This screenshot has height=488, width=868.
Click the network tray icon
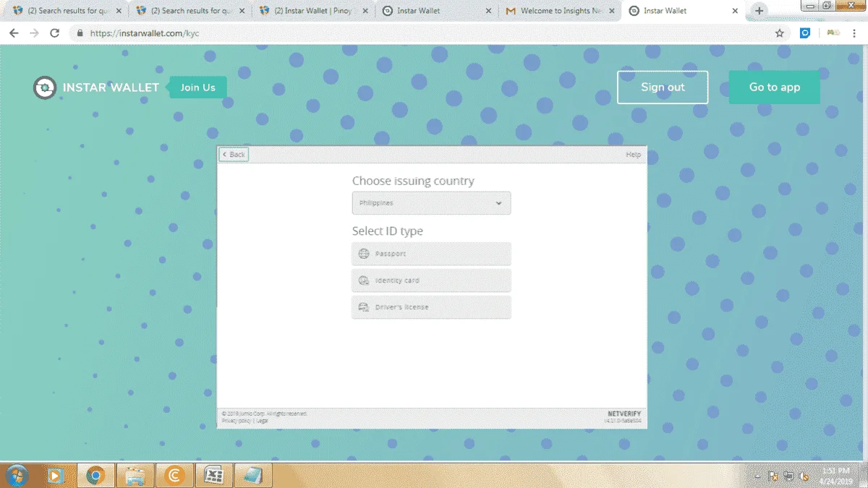point(789,476)
